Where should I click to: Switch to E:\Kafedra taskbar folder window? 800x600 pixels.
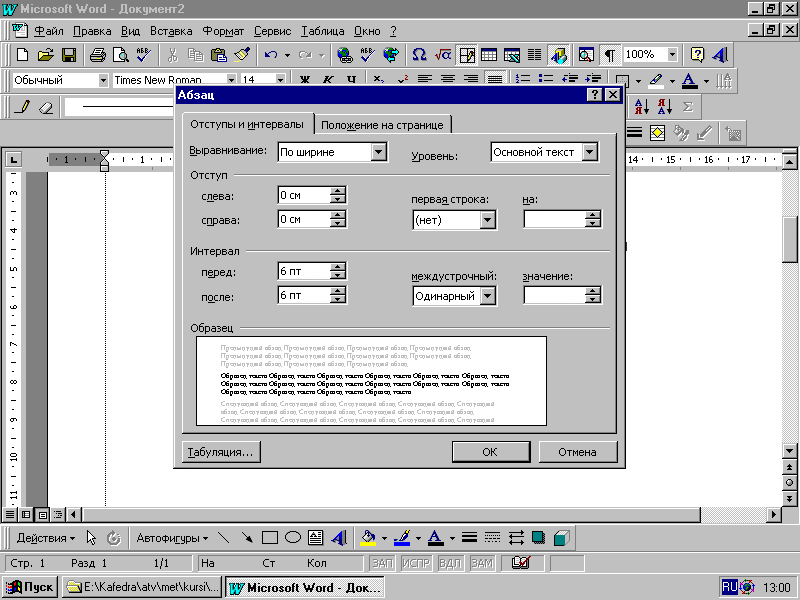point(142,587)
